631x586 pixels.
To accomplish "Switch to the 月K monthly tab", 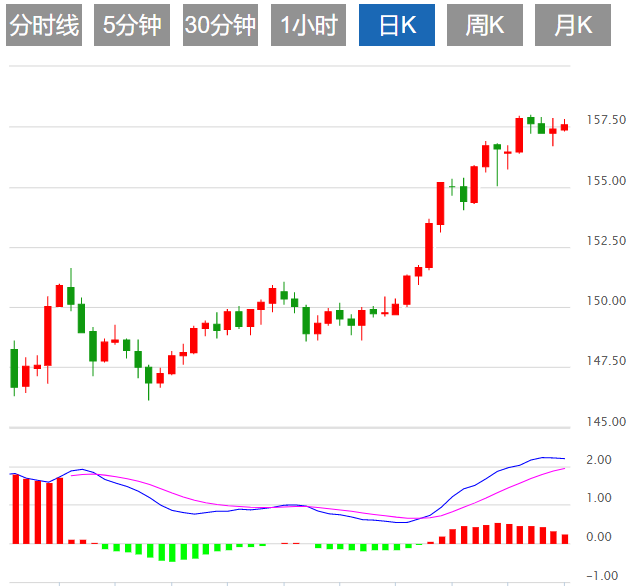I will pos(573,25).
